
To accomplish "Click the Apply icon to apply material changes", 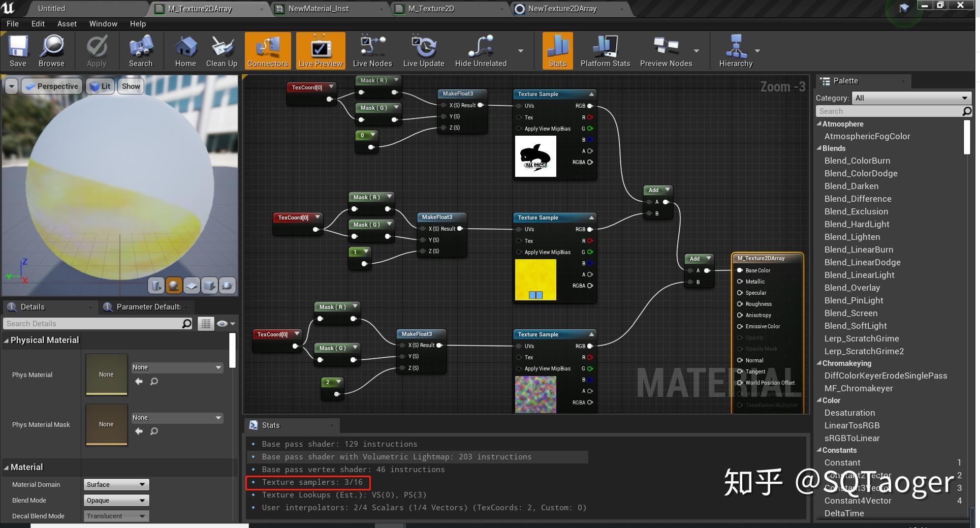I will [x=96, y=50].
